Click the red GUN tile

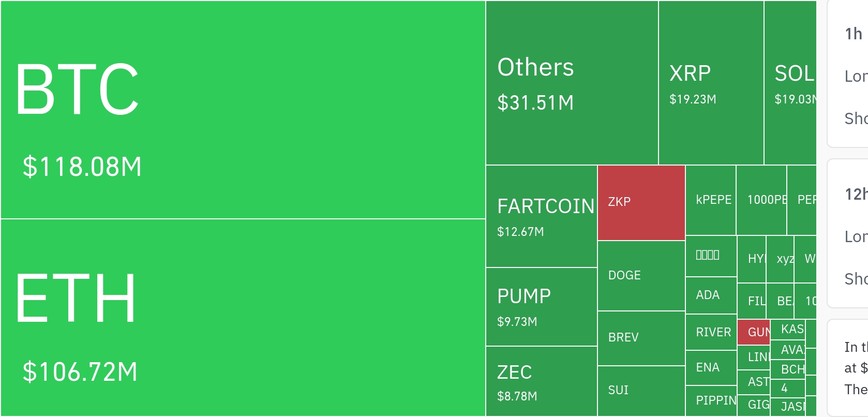coord(754,332)
